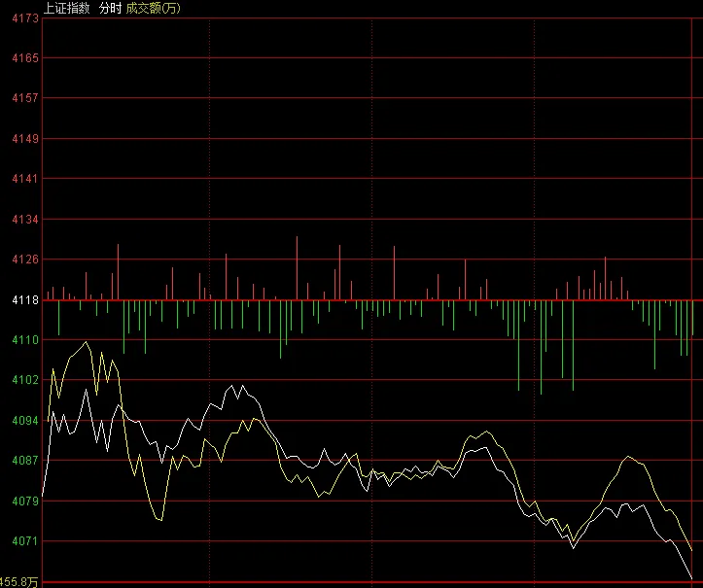Click the white 4118 baseline price label
This screenshot has width=703, height=588.
tap(25, 299)
